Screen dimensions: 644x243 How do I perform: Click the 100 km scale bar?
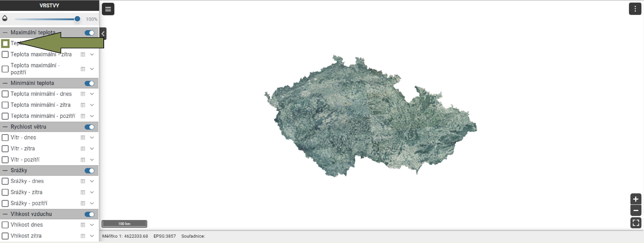coord(124,224)
